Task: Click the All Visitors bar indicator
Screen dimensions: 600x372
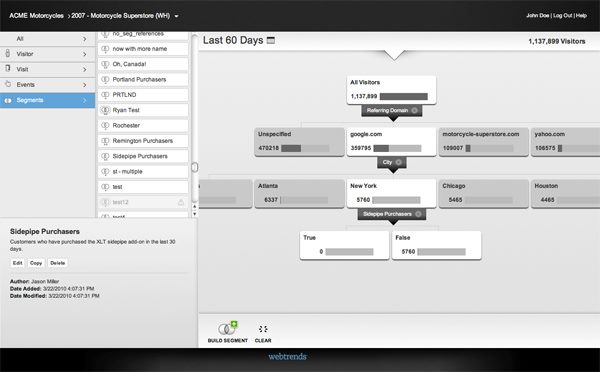Action: point(403,96)
